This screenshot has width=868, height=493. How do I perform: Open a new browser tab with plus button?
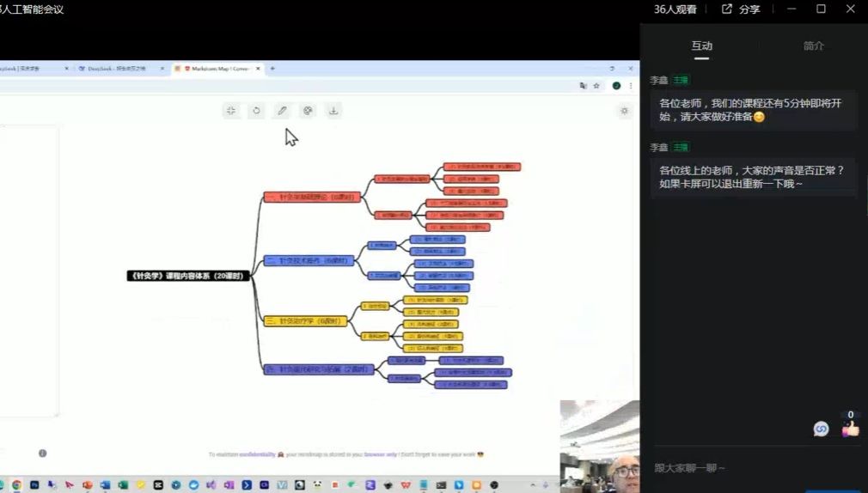pyautogui.click(x=272, y=69)
